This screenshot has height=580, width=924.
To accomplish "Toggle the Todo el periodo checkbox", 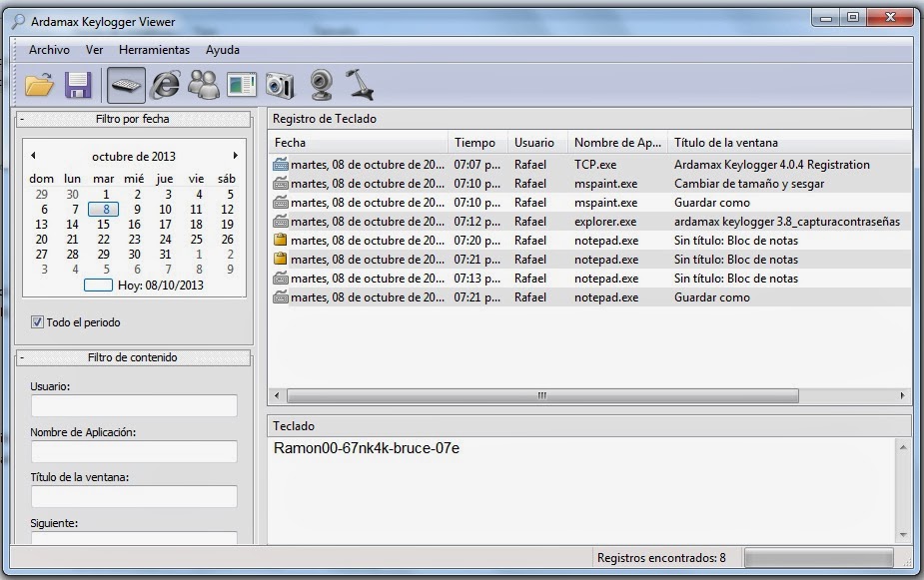I will 37,322.
